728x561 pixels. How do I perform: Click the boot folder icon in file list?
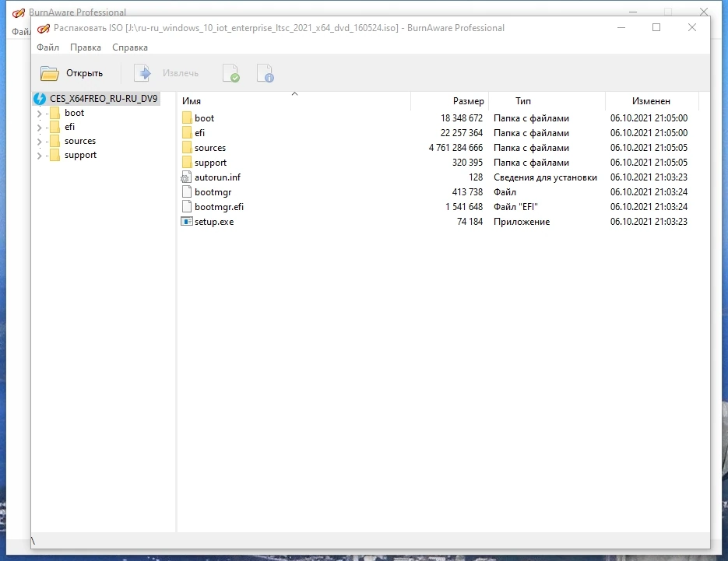tap(187, 117)
